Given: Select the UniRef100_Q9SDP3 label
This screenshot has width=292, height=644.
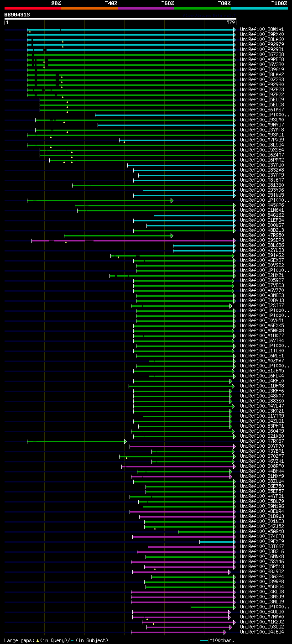Looking at the screenshot, I should (262, 241).
